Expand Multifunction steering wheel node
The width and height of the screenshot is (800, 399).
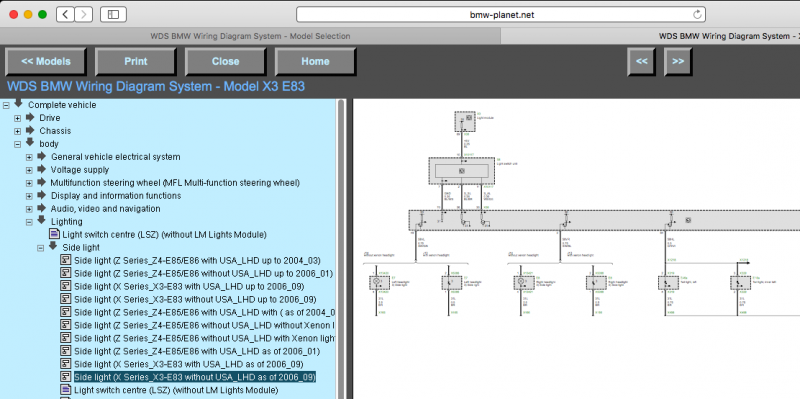pos(29,183)
